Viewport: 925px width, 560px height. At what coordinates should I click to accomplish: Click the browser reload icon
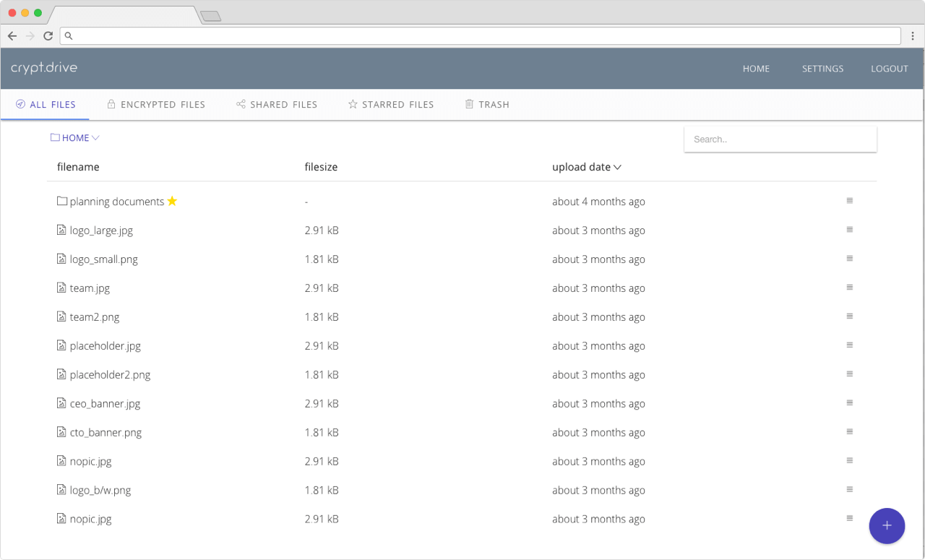(x=48, y=35)
